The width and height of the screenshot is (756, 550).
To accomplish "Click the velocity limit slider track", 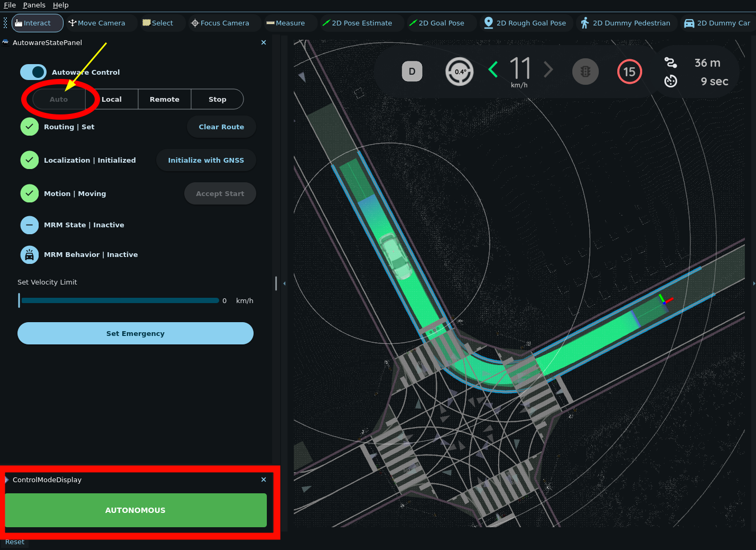I will [120, 300].
